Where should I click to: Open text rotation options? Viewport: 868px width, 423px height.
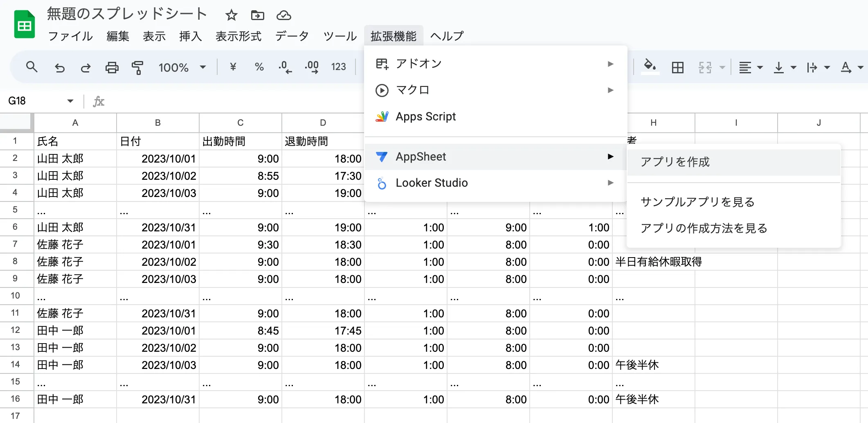(x=852, y=67)
